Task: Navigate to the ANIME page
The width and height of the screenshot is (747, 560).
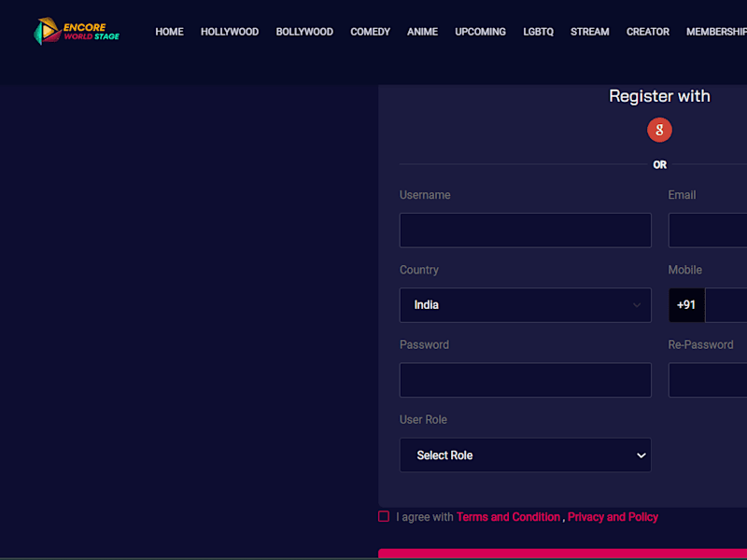Action: pyautogui.click(x=422, y=32)
